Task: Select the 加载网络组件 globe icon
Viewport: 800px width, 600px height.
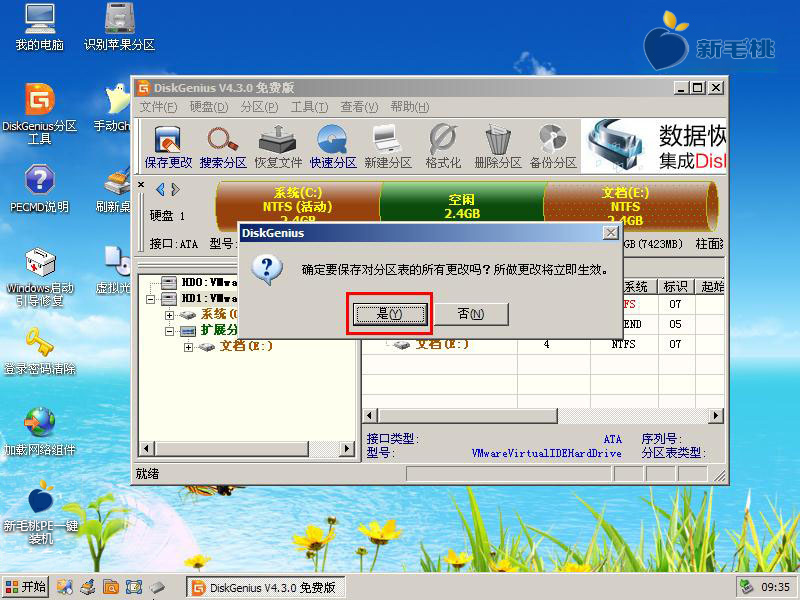Action: coord(40,431)
